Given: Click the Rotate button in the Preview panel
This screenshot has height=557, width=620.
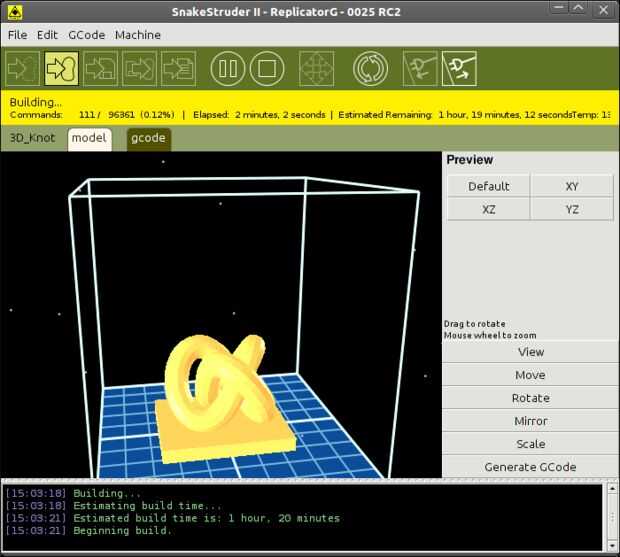Looking at the screenshot, I should (530, 398).
